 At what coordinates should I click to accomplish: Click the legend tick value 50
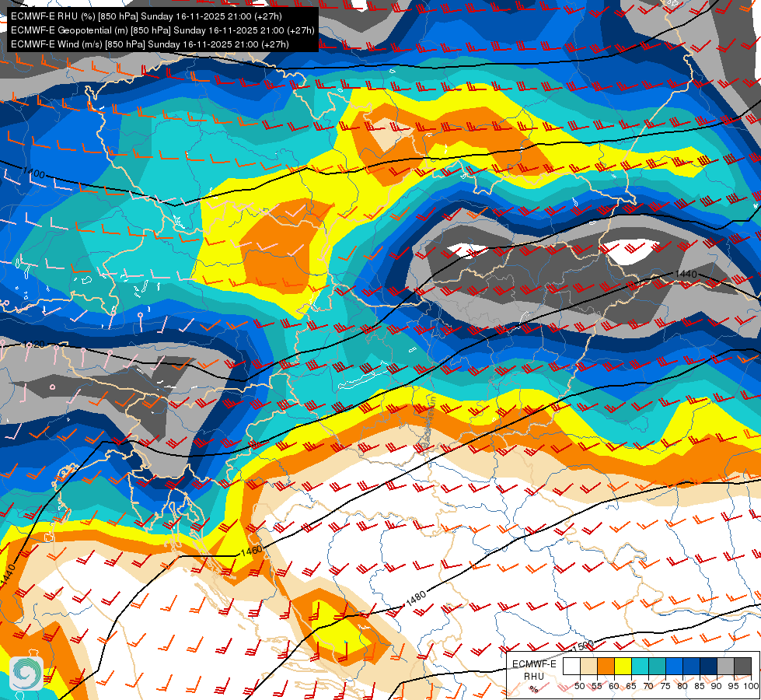[579, 687]
